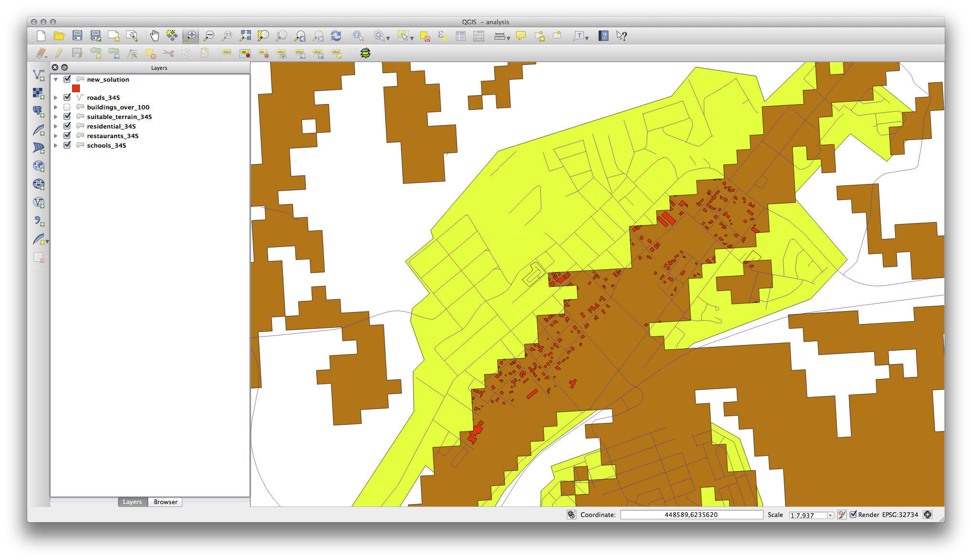Click the Coordinate input field
Image resolution: width=972 pixels, height=560 pixels.
[691, 515]
